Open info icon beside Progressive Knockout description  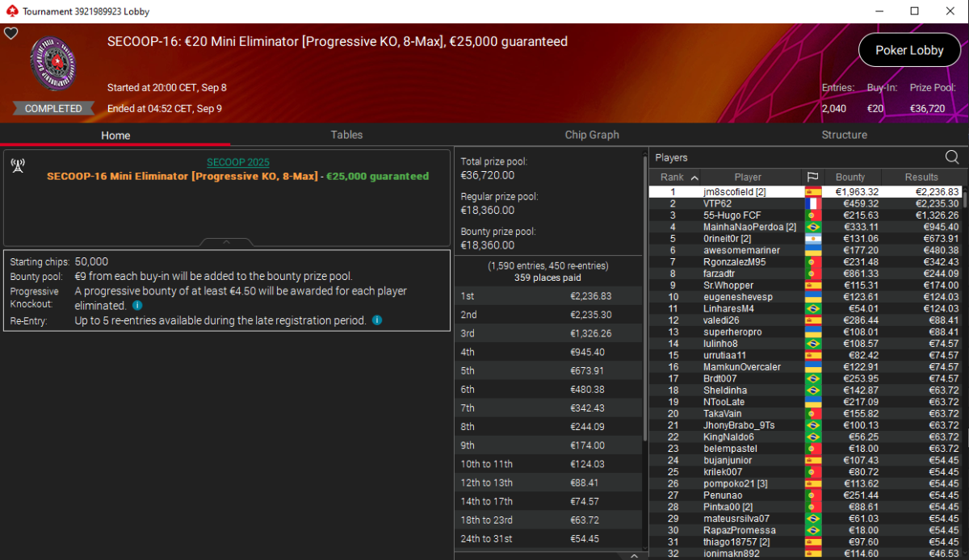click(x=136, y=306)
